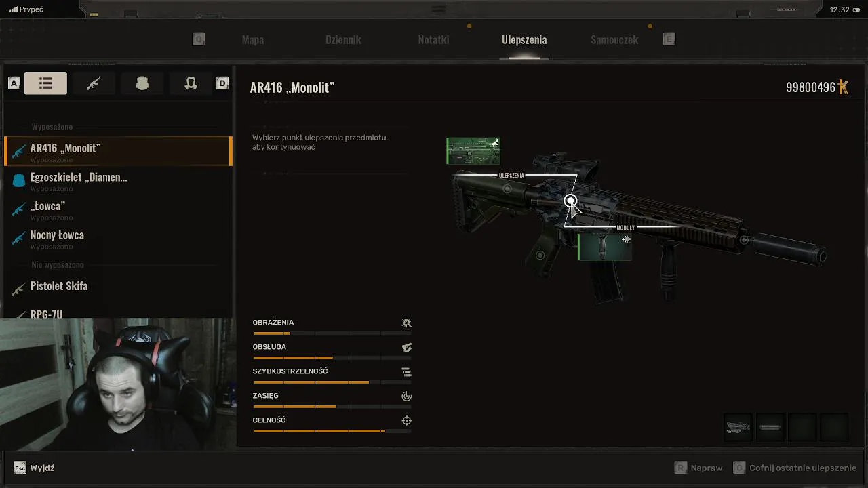
Task: Click the pistol icon beside Pistolet Skifa
Action: tap(19, 289)
